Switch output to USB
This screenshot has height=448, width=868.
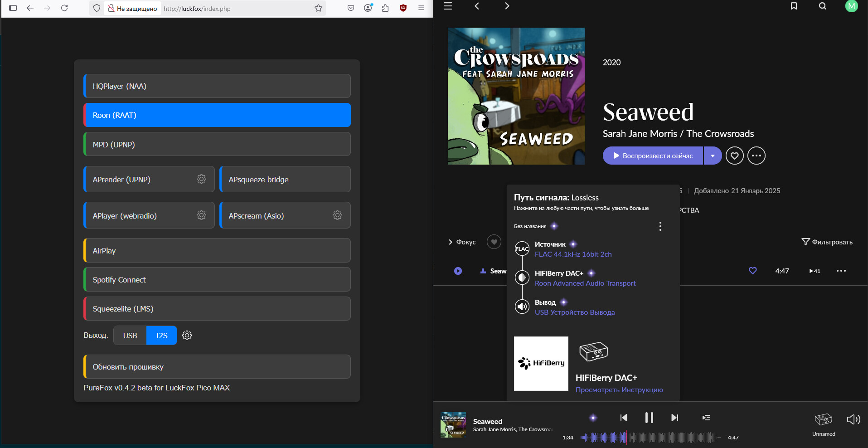point(130,336)
